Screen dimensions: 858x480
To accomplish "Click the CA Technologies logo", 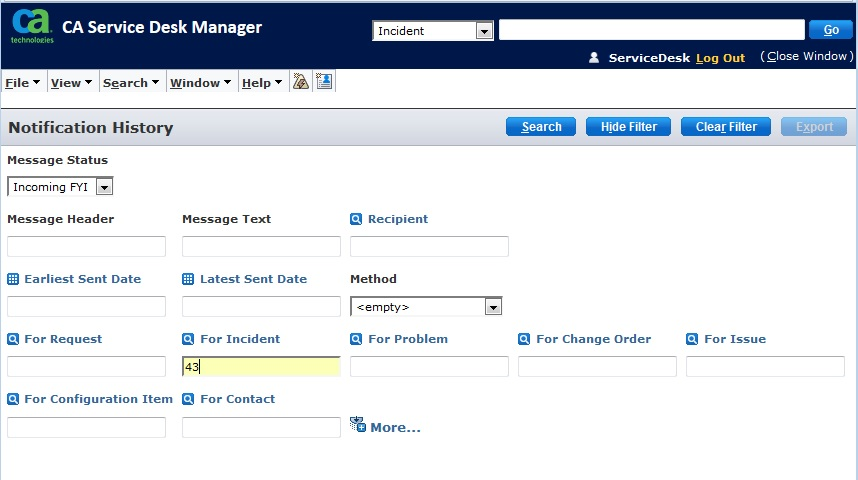I will click(32, 27).
